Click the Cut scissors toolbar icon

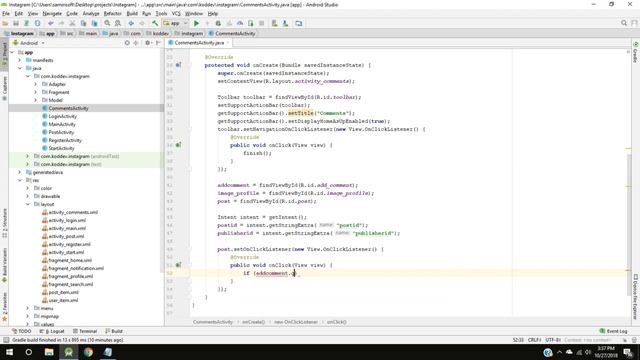click(x=72, y=23)
